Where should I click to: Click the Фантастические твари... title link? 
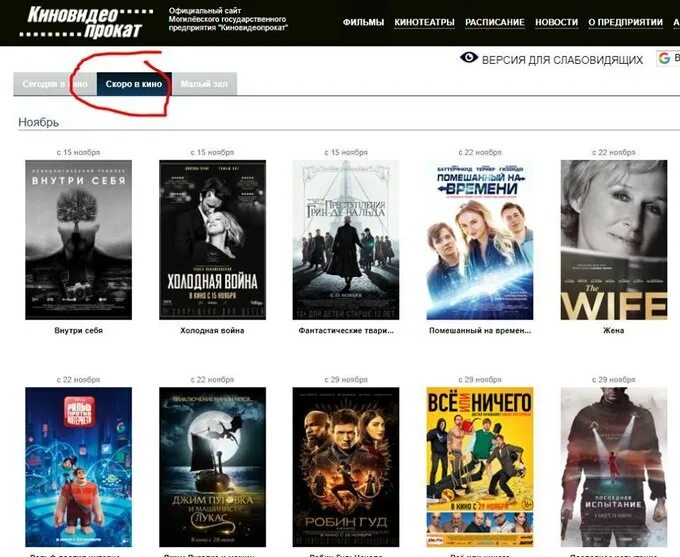tap(346, 331)
